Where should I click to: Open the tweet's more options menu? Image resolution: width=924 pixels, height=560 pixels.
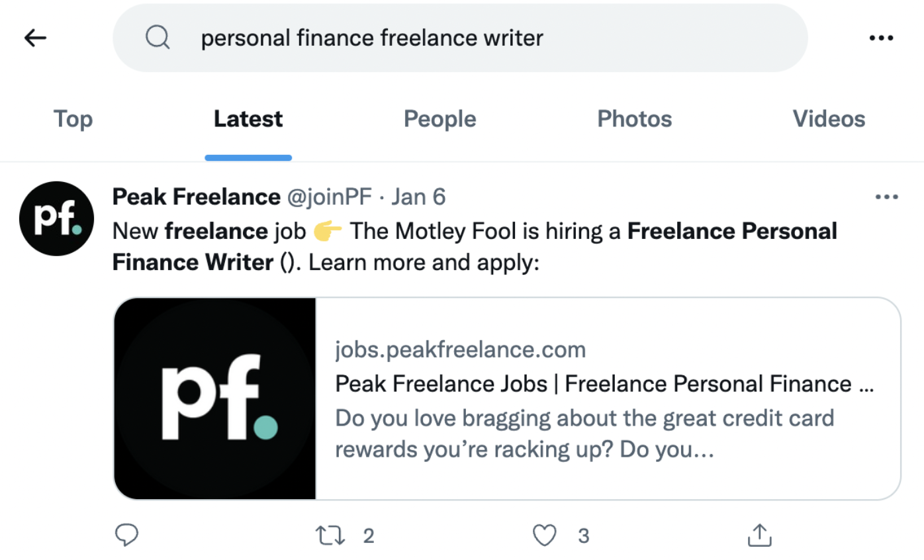coord(886,197)
